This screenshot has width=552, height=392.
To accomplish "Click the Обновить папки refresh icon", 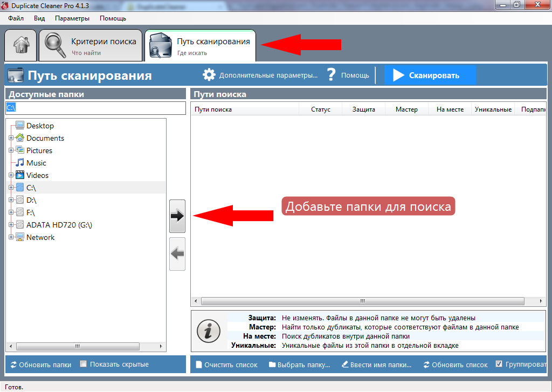I will click(x=13, y=365).
